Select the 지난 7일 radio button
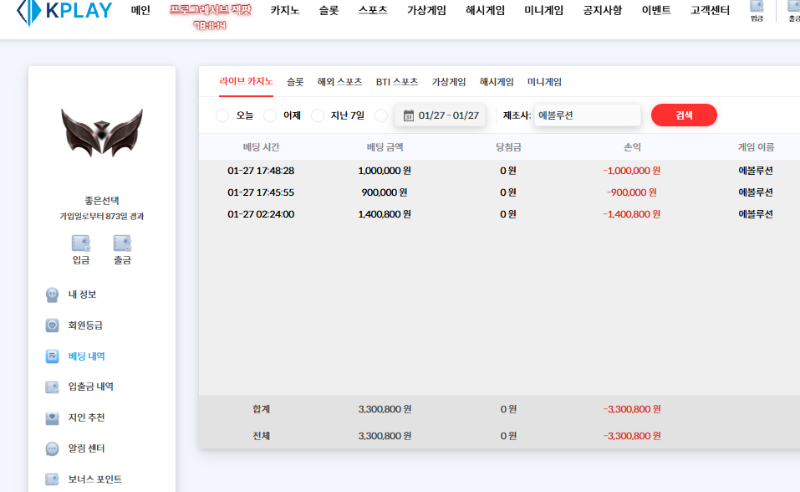Screen dimensions: 800x492 point(318,116)
